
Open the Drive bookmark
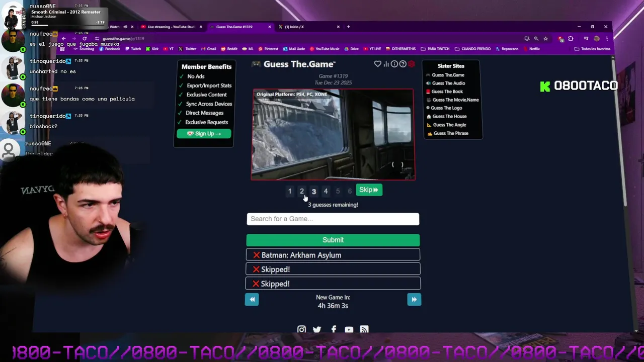click(352, 49)
